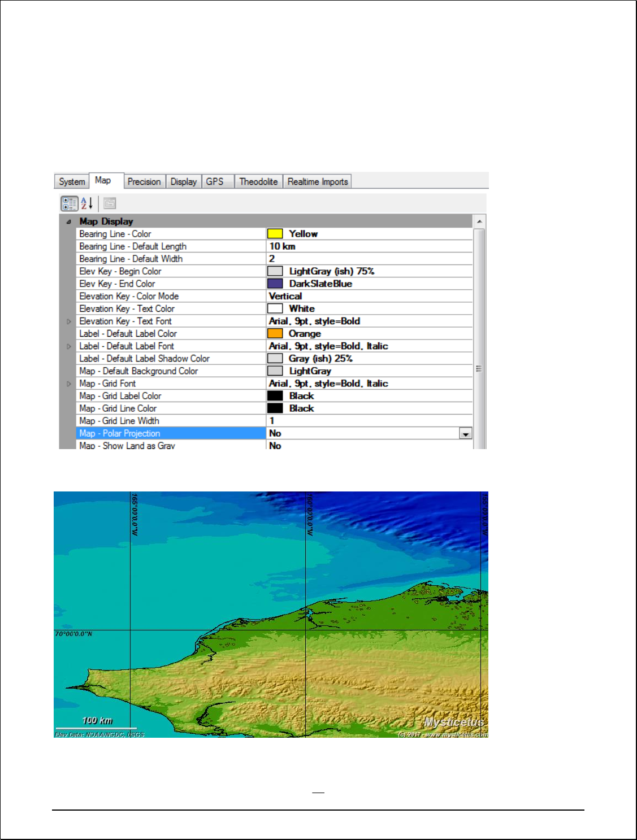Viewport: 637px width, 840px height.
Task: Select the GPS tab
Action: (215, 182)
